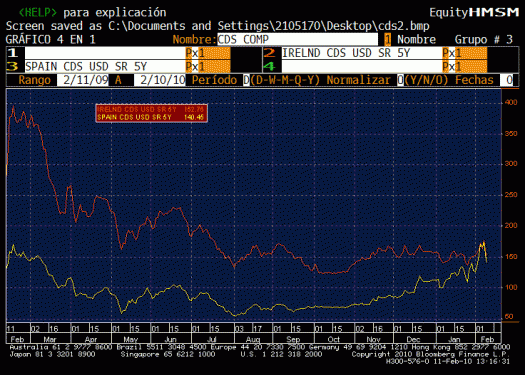Image resolution: width=525 pixels, height=375 pixels.
Task: Select the empty security field for series 1
Action: click(x=105, y=53)
